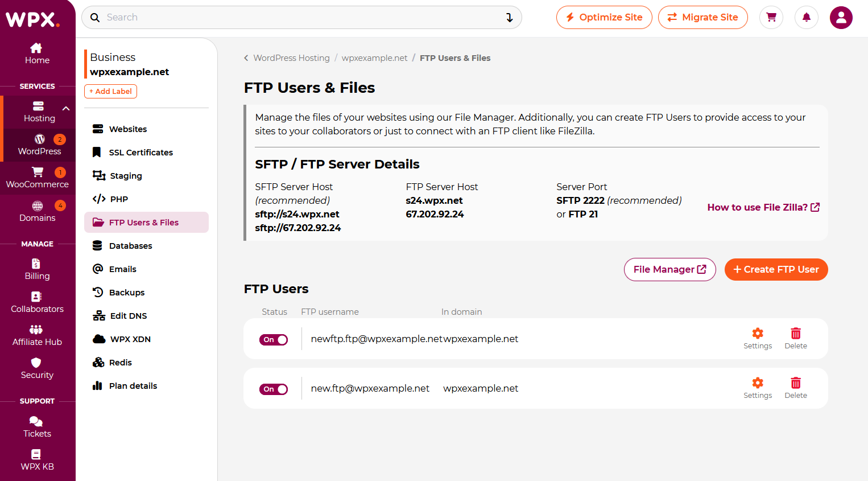This screenshot has width=868, height=481.
Task: Open support Tickets
Action: point(38,427)
